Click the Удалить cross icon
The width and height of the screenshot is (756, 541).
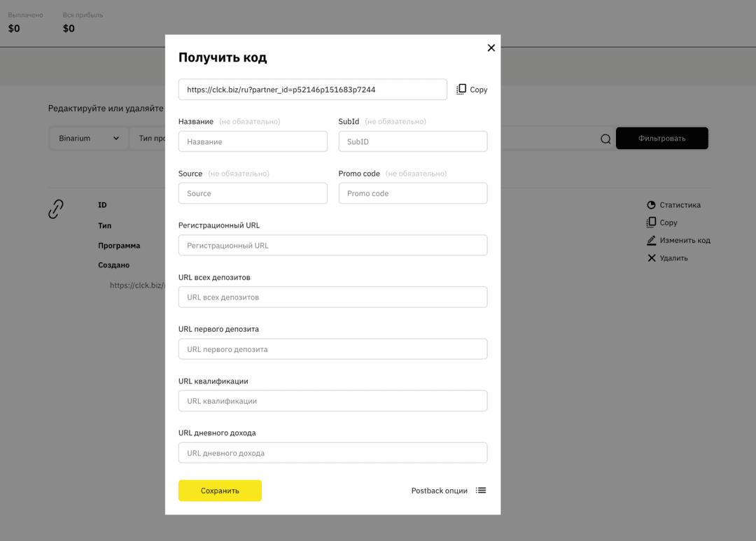[x=651, y=258]
